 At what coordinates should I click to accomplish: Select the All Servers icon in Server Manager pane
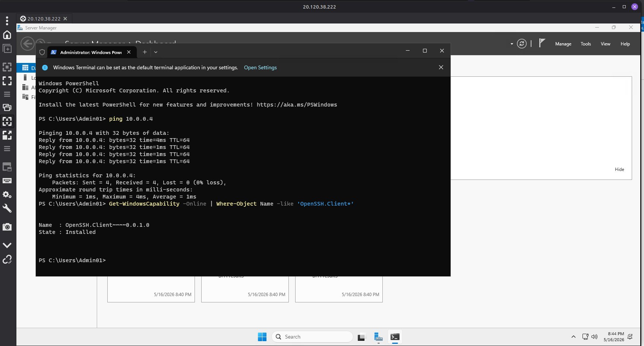pos(25,87)
